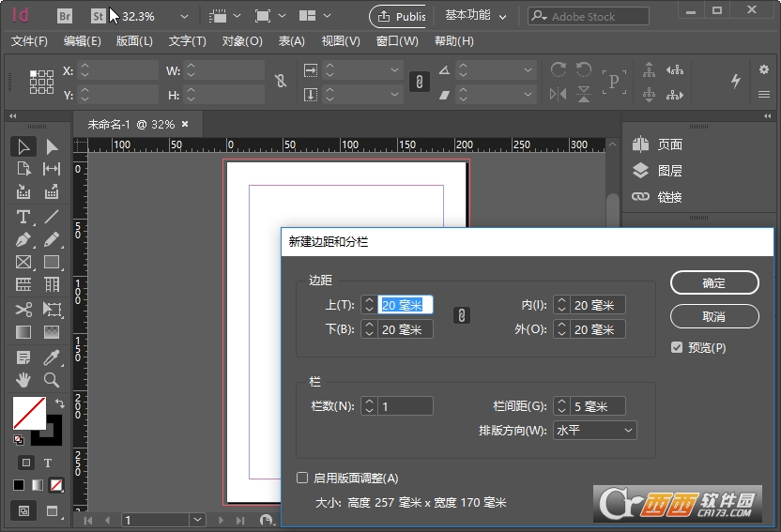Choose formatting affects text button
781x532 pixels.
coord(48,463)
